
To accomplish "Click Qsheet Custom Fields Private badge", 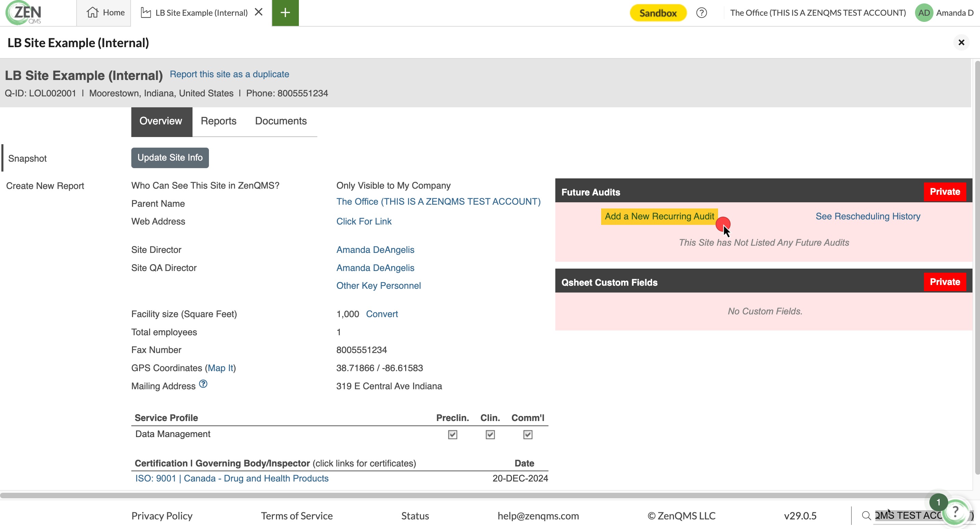I will (945, 282).
